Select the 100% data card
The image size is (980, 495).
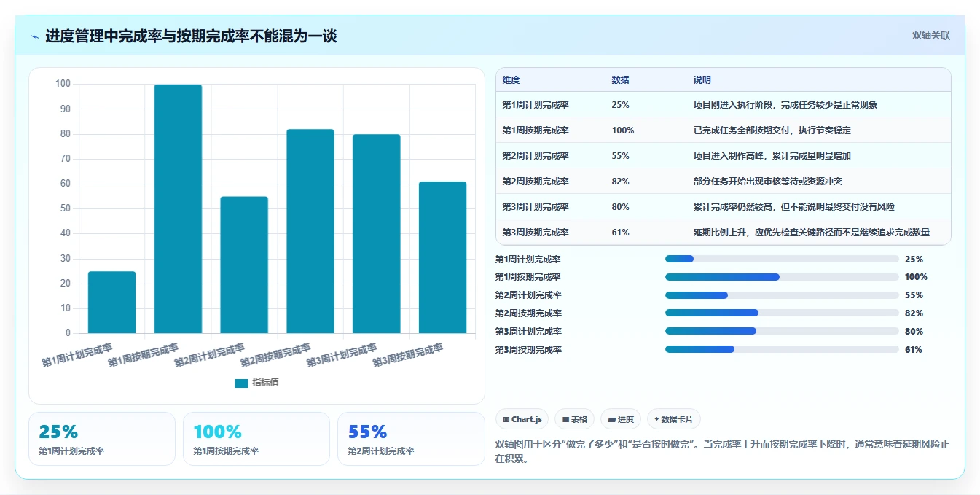pos(256,439)
